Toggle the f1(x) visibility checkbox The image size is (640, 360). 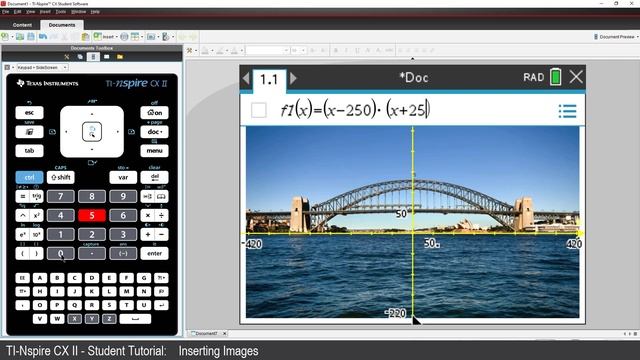tap(259, 110)
